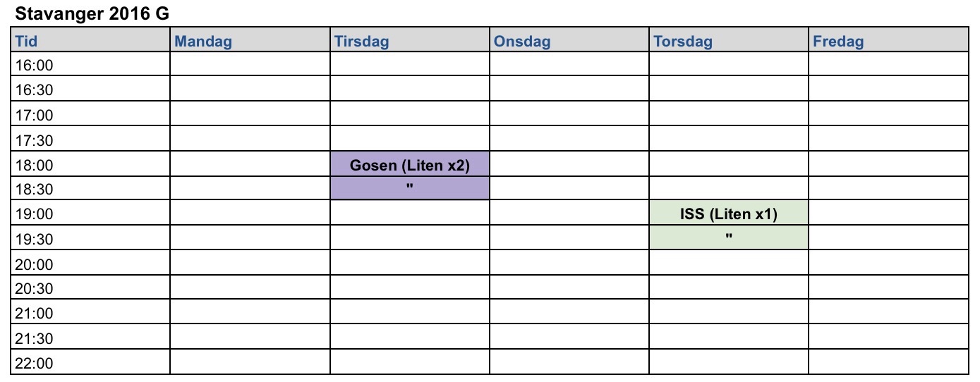Select the green ditto cell under ISS
The width and height of the screenshot is (980, 382).
click(728, 238)
